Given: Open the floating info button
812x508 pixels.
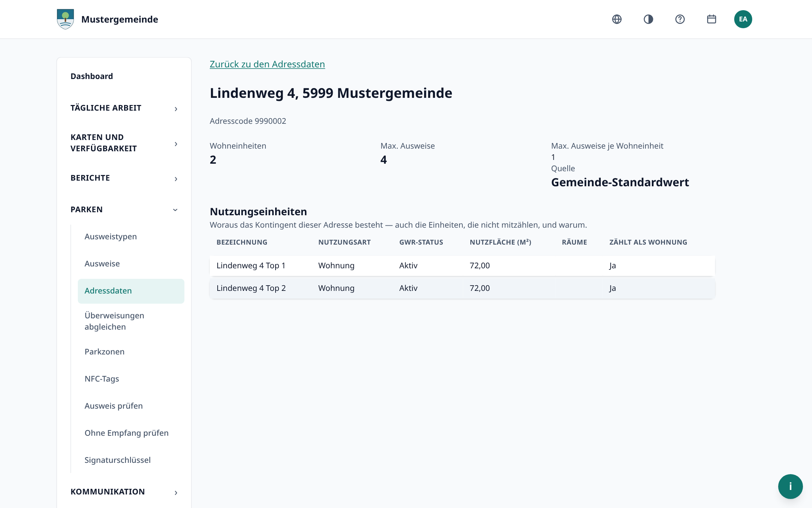Looking at the screenshot, I should pos(790,486).
